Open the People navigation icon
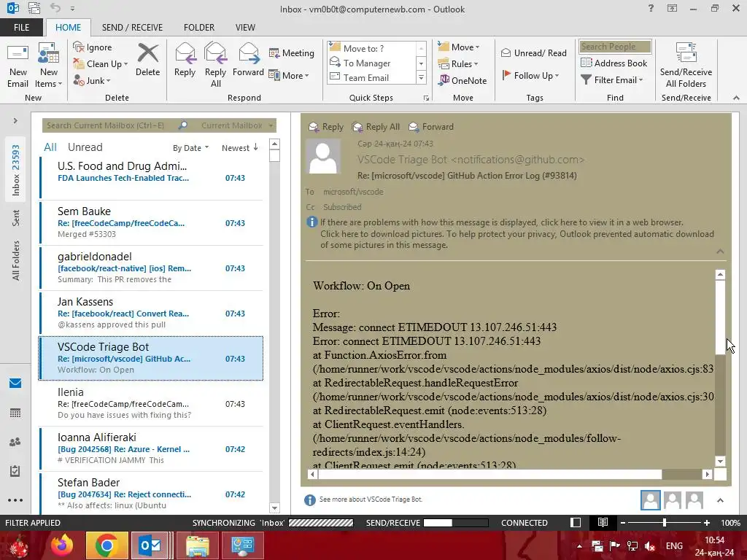Image resolution: width=747 pixels, height=560 pixels. 15,442
